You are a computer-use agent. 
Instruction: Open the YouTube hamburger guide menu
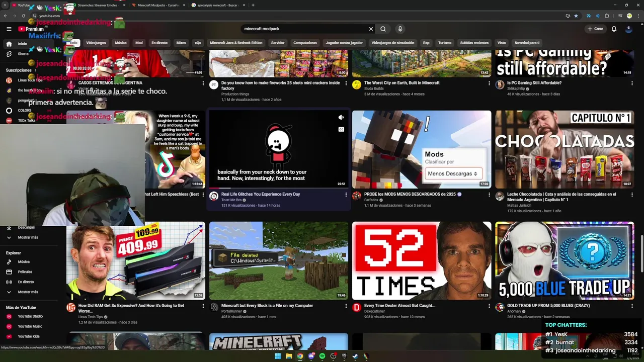tap(9, 29)
